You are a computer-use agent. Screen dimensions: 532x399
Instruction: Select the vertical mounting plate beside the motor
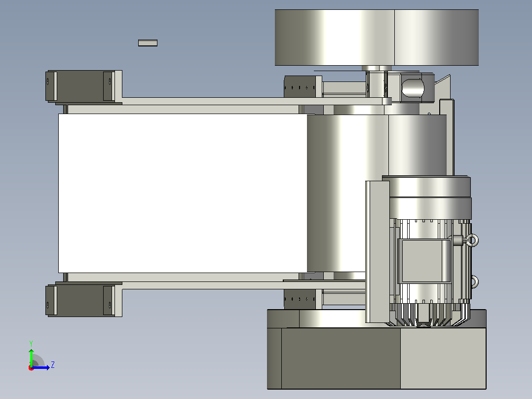coord(377,252)
